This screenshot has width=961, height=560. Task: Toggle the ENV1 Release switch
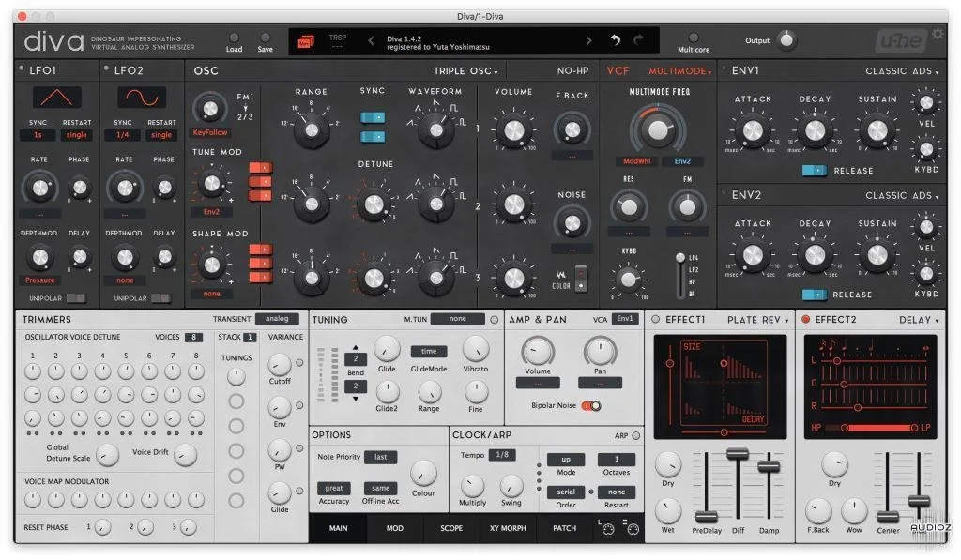(815, 171)
